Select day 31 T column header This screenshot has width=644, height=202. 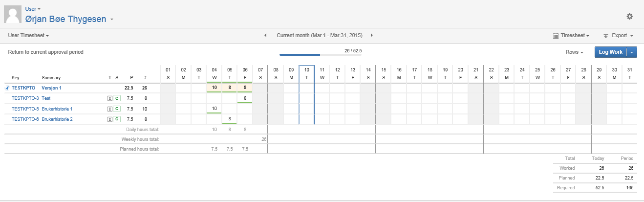[630, 74]
